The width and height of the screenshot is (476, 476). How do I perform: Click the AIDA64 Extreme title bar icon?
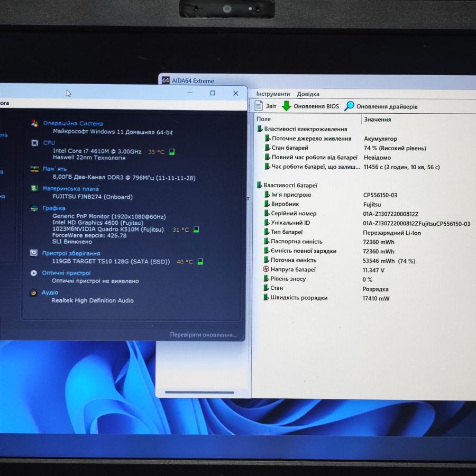pos(166,80)
